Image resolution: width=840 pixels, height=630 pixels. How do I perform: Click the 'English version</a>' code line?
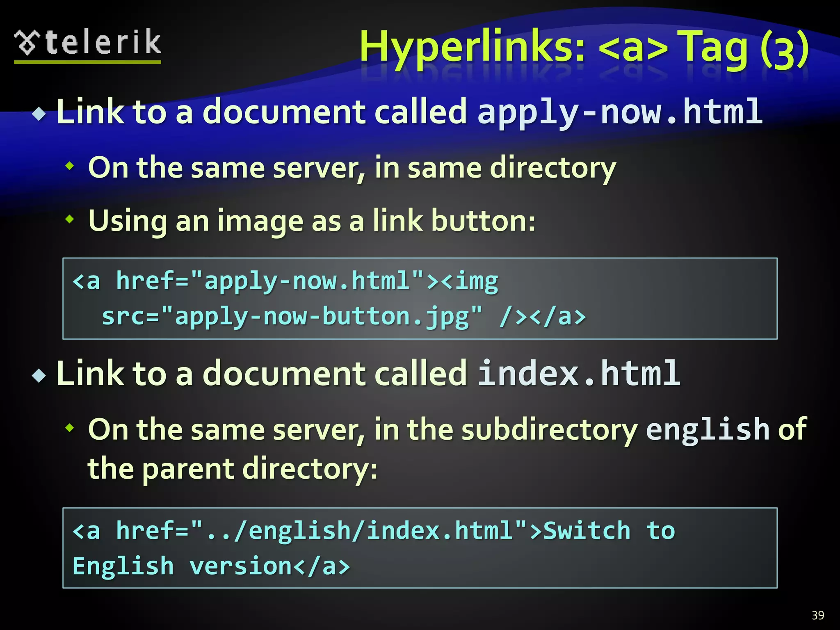tap(211, 566)
